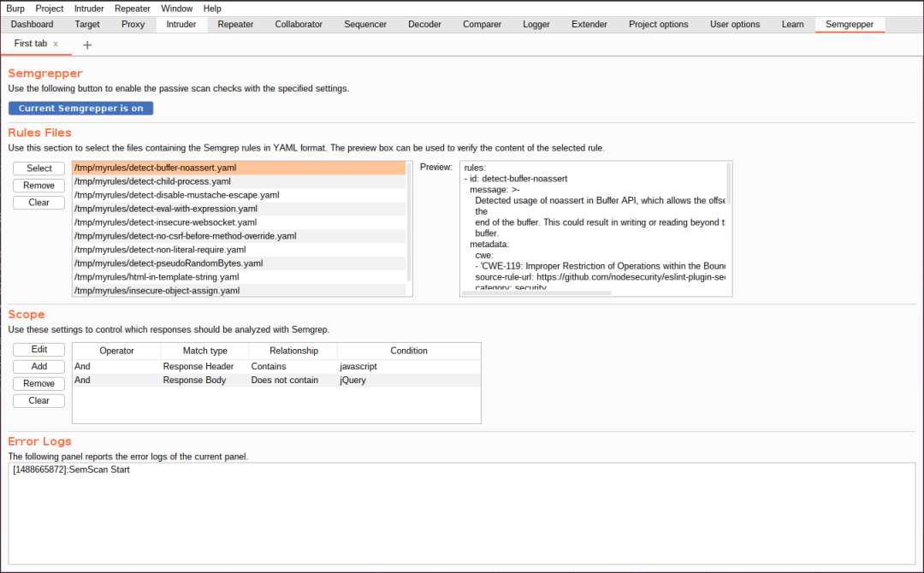The width and height of the screenshot is (924, 573).
Task: Switch to the Decoder tab
Action: click(424, 24)
